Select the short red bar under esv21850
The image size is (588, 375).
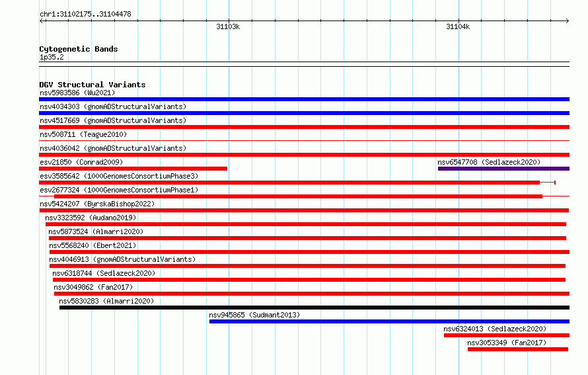(x=133, y=169)
